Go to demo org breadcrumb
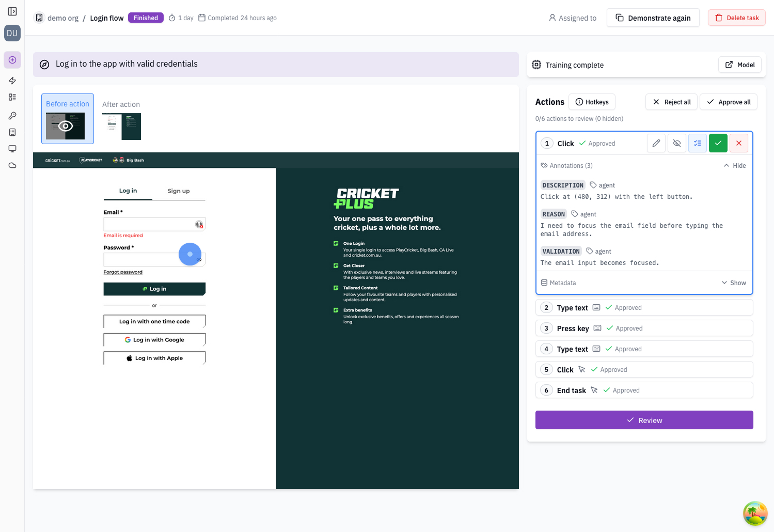The width and height of the screenshot is (774, 532). [x=63, y=18]
